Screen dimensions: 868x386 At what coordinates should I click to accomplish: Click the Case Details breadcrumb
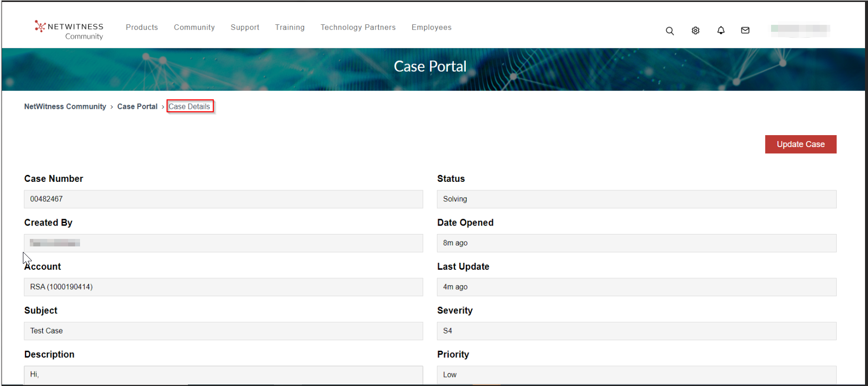click(189, 107)
